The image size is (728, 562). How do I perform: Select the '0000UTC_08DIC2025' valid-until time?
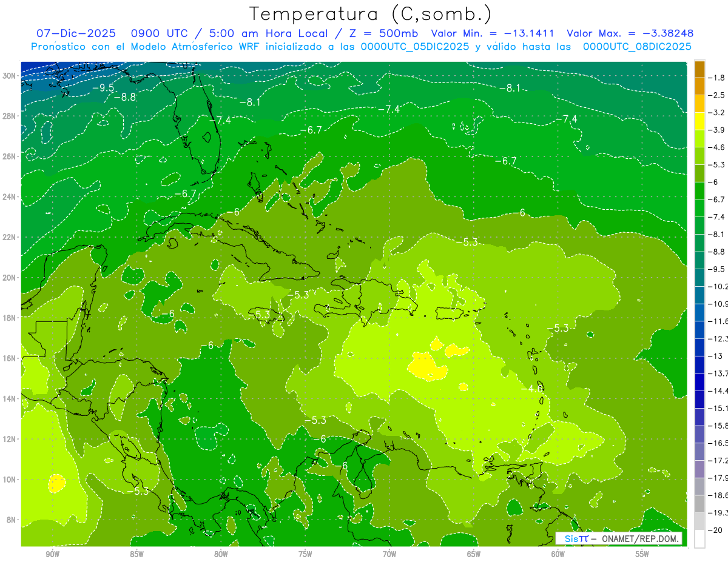[637, 47]
